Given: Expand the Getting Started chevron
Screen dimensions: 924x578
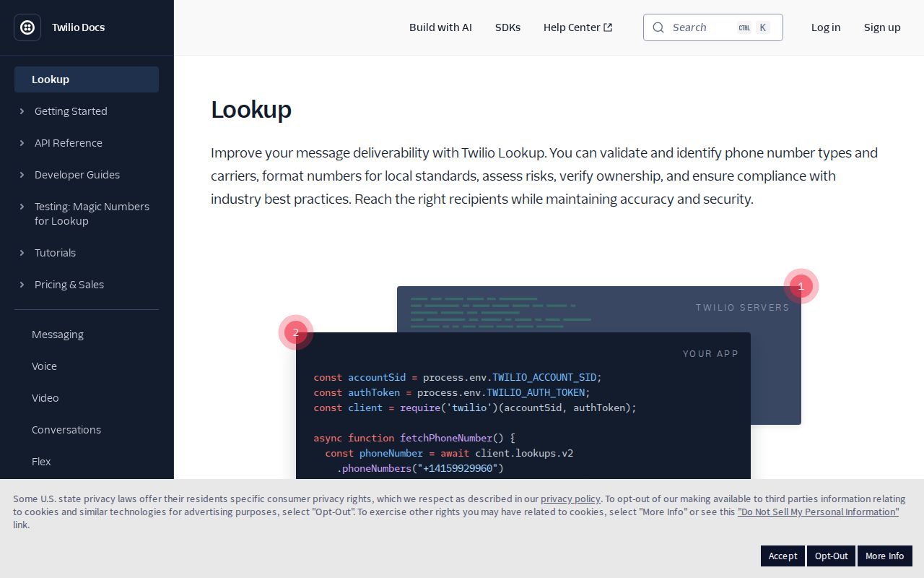Looking at the screenshot, I should 22,111.
